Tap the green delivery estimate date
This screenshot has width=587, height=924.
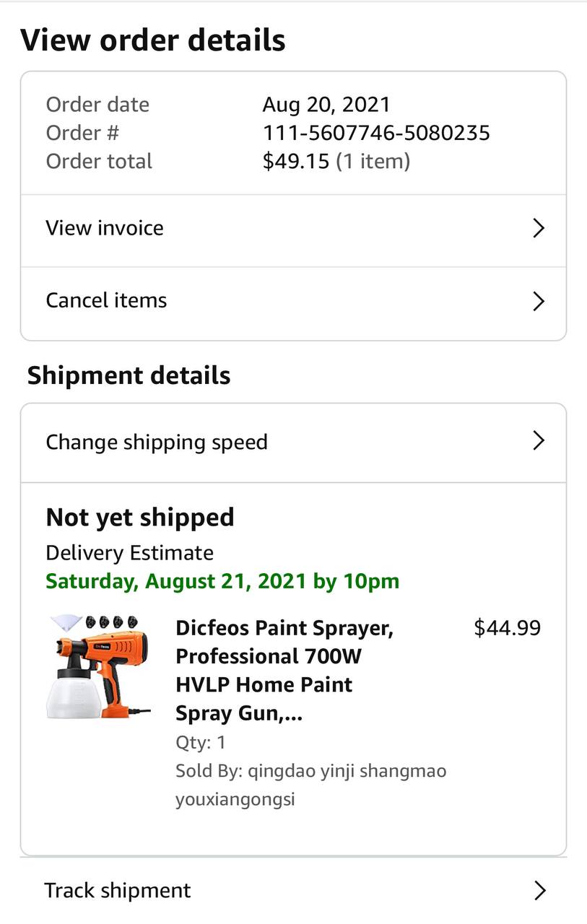tap(222, 581)
